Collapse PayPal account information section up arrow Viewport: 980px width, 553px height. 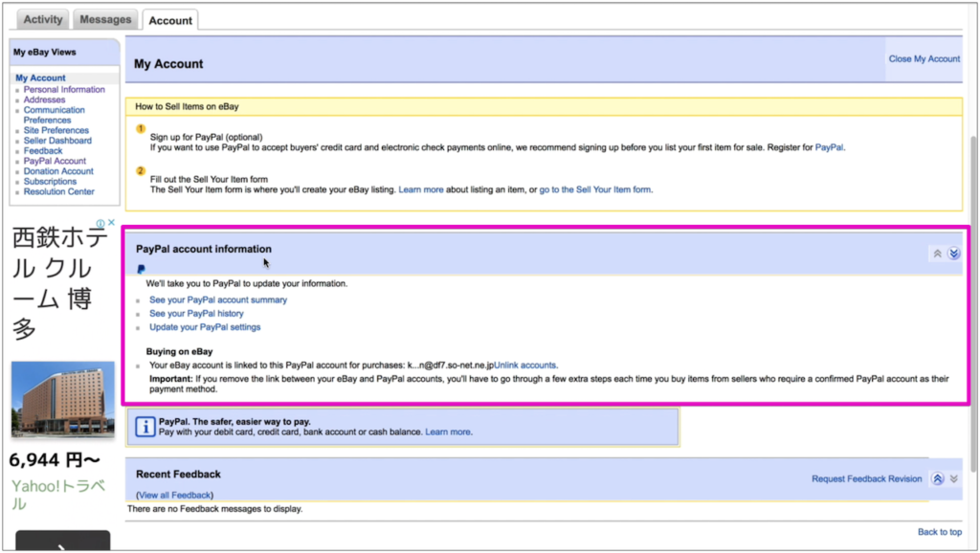(x=937, y=254)
